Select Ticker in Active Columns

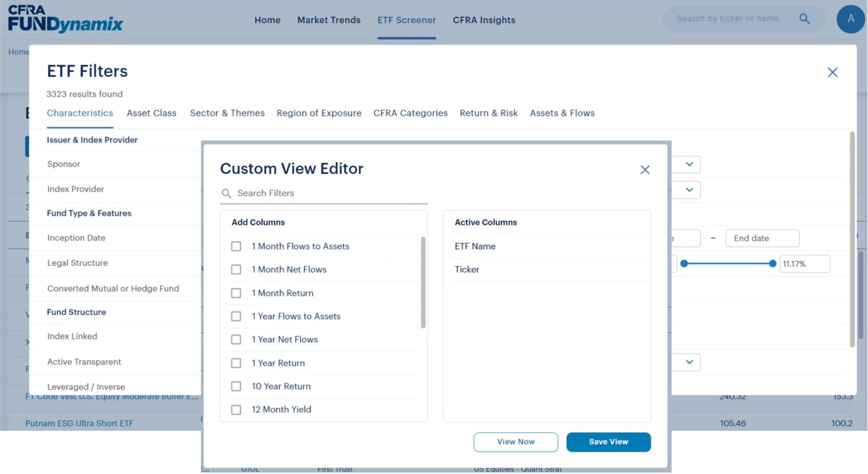(467, 270)
